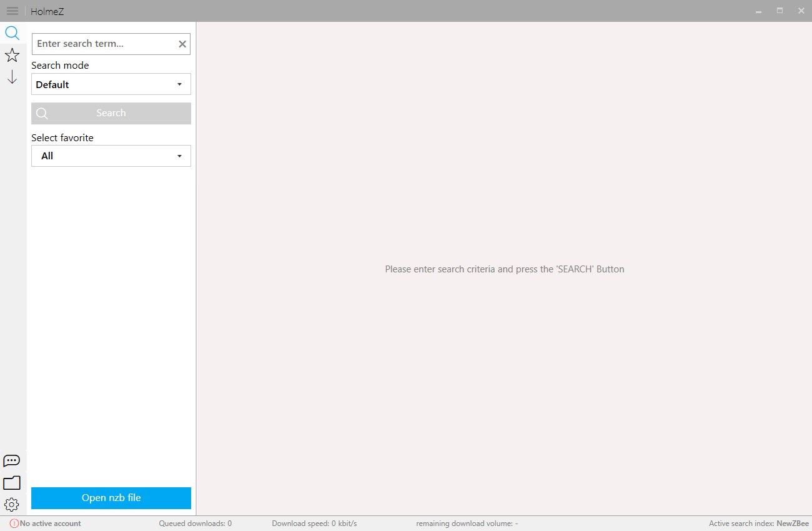The width and height of the screenshot is (812, 531).
Task: Click the magnifier icon inside the Search button
Action: click(x=42, y=113)
